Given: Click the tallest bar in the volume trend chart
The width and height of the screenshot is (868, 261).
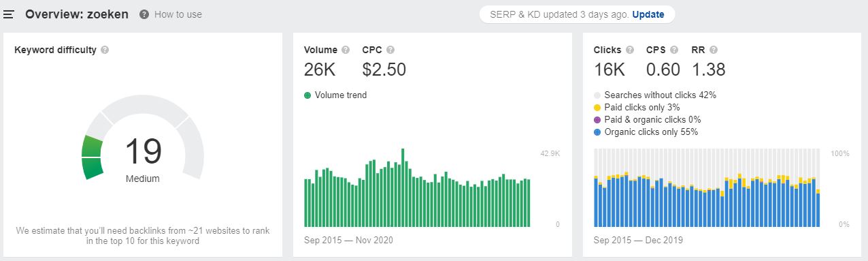Looking at the screenshot, I should pos(403,187).
